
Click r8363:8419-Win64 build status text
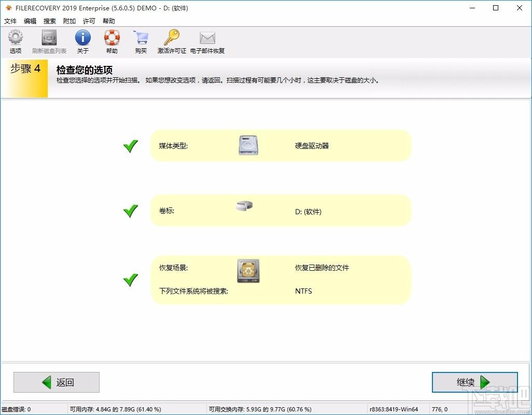click(394, 409)
